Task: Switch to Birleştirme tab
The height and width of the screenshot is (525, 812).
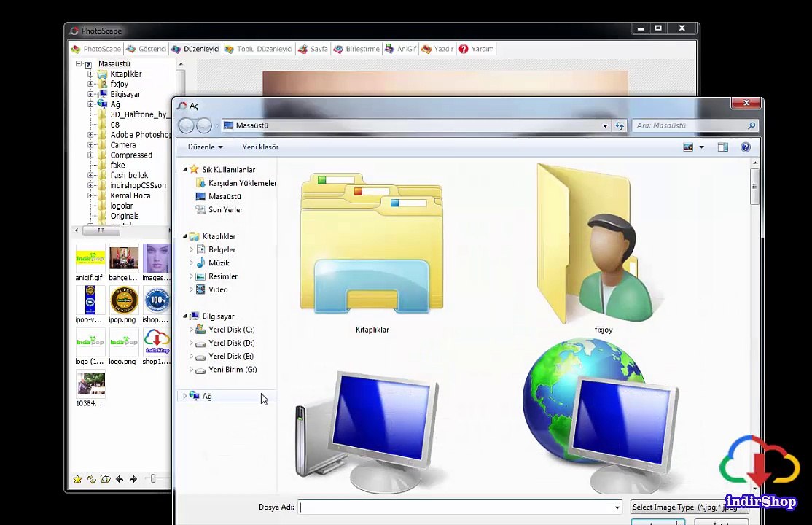Action: pos(357,50)
